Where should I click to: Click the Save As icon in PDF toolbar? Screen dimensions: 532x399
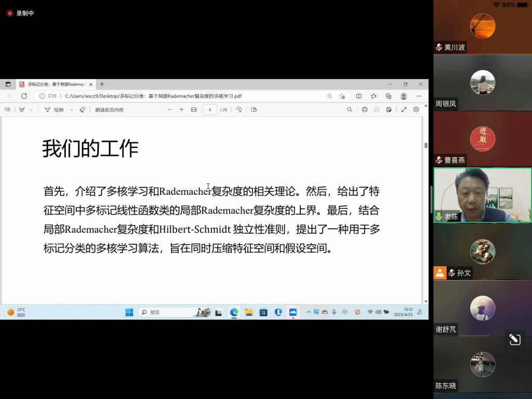pyautogui.click(x=389, y=110)
